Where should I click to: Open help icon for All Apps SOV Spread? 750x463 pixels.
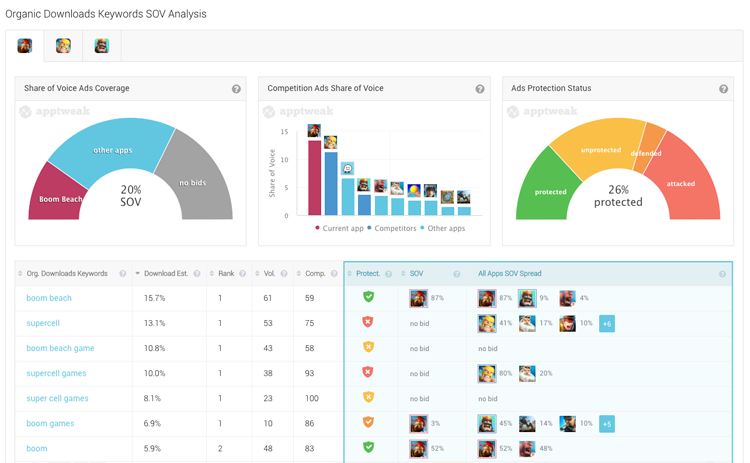pos(722,274)
